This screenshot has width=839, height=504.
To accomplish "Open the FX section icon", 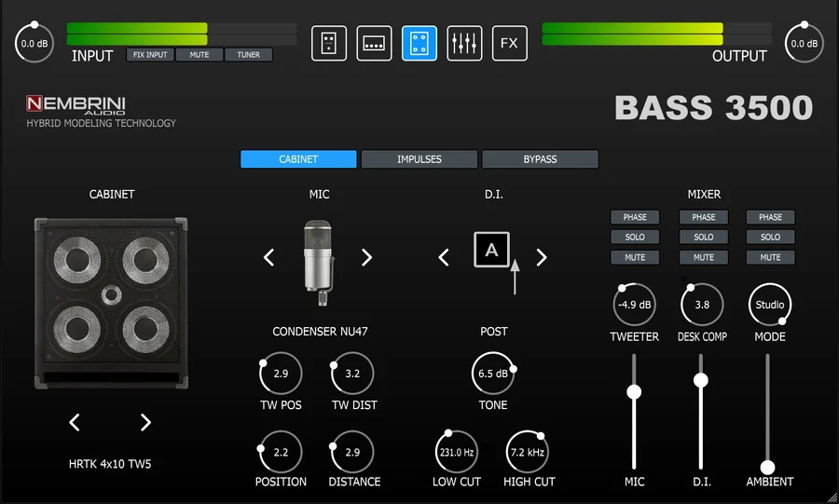I will click(509, 43).
